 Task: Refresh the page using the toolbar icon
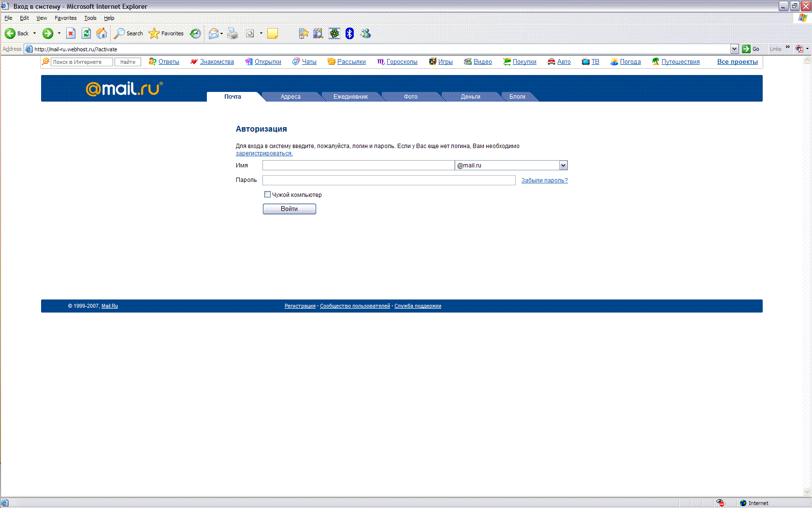pyautogui.click(x=87, y=33)
